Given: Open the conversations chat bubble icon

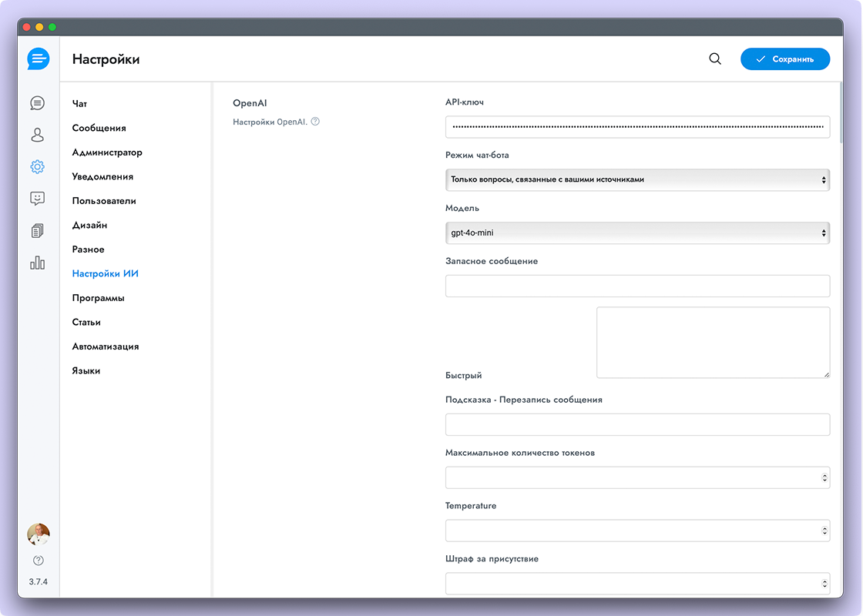Looking at the screenshot, I should (37, 103).
